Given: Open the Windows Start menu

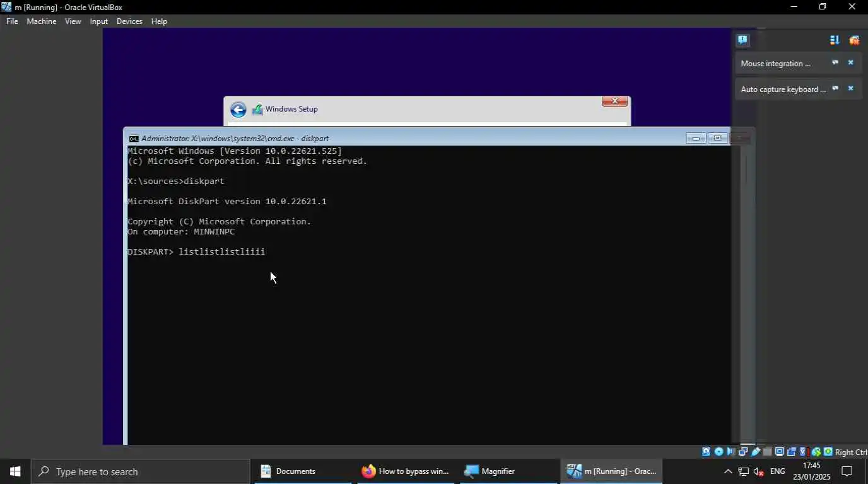Looking at the screenshot, I should (x=15, y=471).
